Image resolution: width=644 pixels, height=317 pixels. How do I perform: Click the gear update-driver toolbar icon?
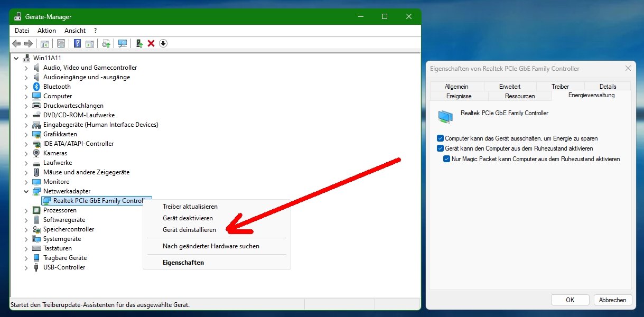click(x=106, y=43)
